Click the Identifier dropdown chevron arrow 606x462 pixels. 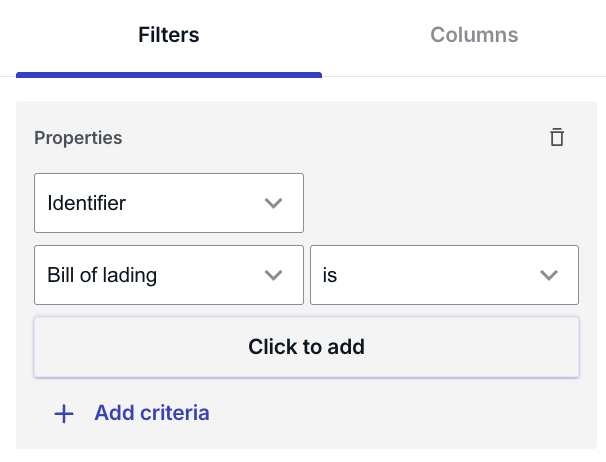pos(273,203)
